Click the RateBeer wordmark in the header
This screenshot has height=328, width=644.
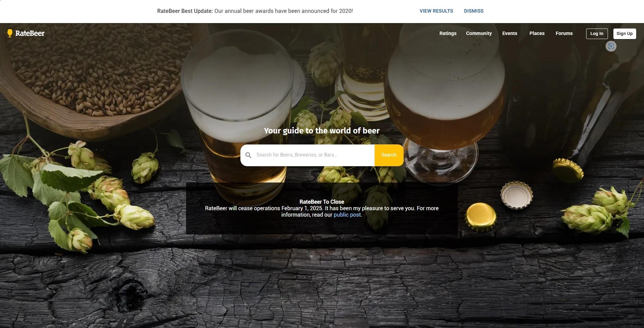pyautogui.click(x=30, y=33)
